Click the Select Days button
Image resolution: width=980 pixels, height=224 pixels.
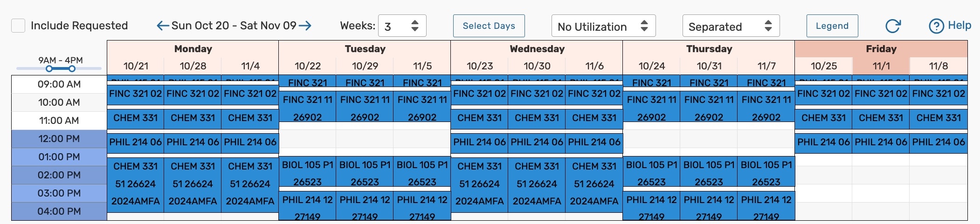pos(489,26)
